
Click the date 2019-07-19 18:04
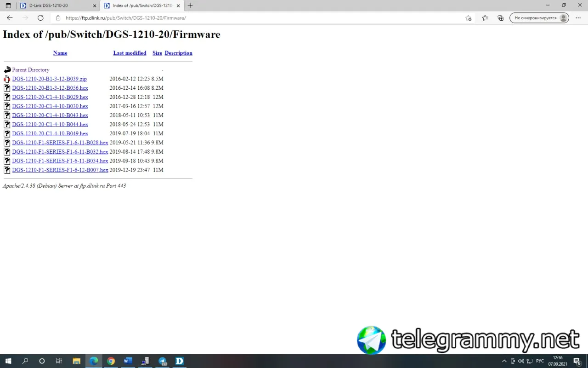coord(130,133)
